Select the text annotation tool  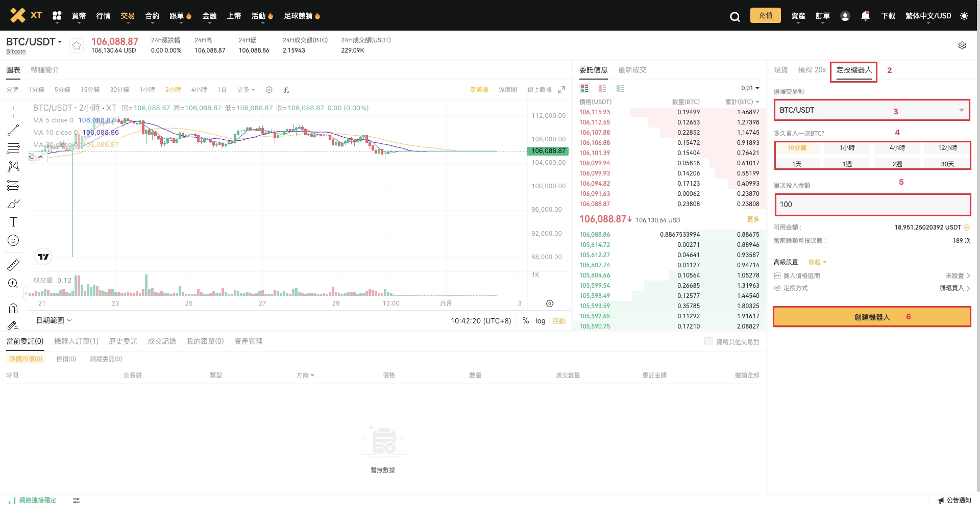pos(13,222)
